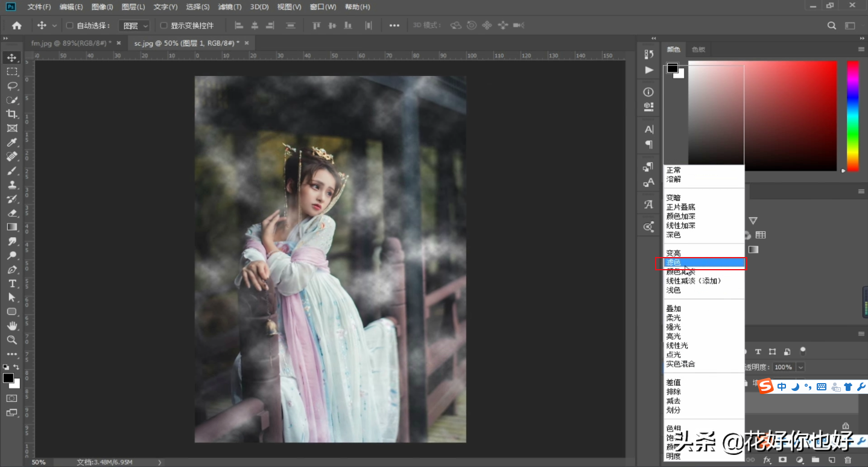Switch to the fm.jpg document tab

(x=71, y=43)
